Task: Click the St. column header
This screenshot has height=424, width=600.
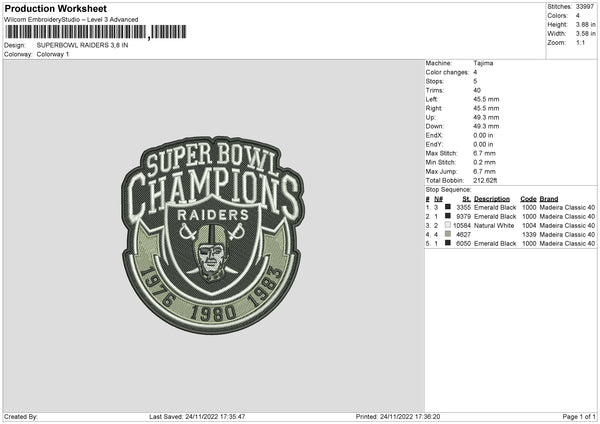Action: click(466, 199)
